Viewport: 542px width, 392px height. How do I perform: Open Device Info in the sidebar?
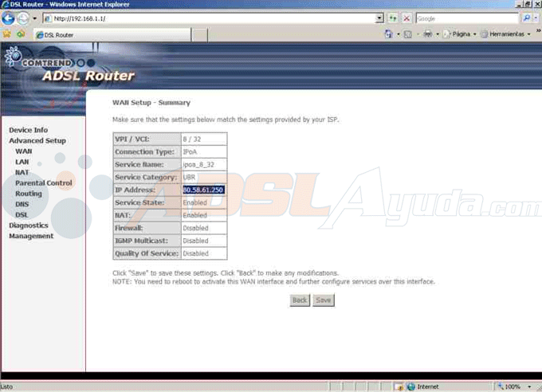pos(28,130)
